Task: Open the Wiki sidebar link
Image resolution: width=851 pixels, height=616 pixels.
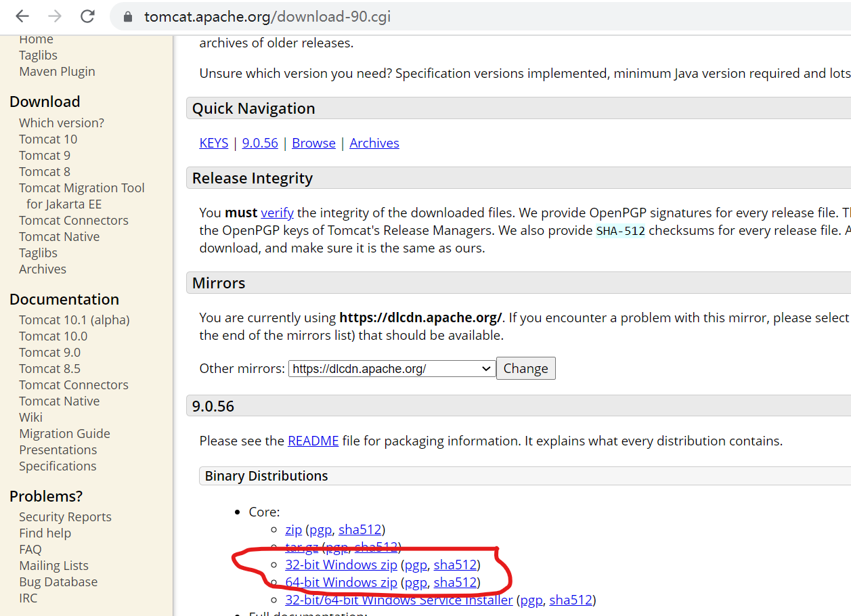Action: click(30, 417)
